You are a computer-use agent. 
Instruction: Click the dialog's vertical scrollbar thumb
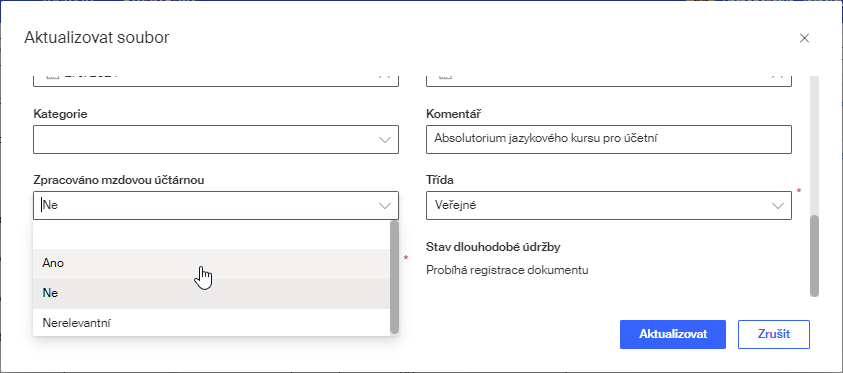(x=814, y=256)
